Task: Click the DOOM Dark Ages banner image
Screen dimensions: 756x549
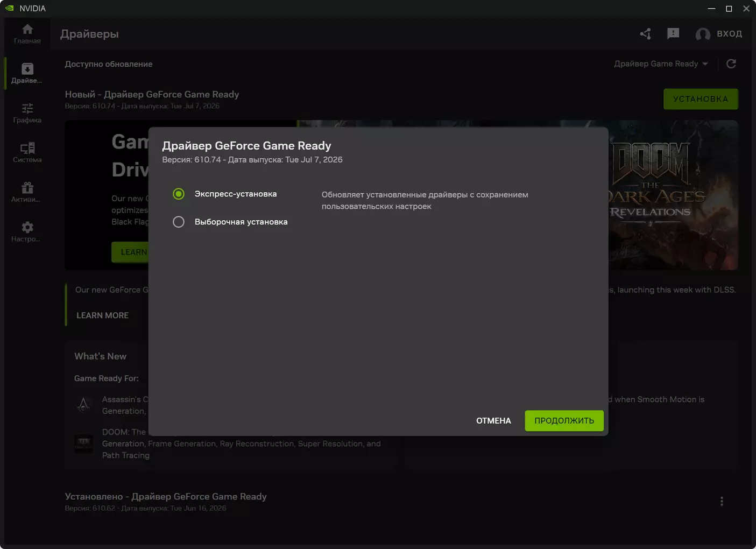Action: pyautogui.click(x=673, y=195)
